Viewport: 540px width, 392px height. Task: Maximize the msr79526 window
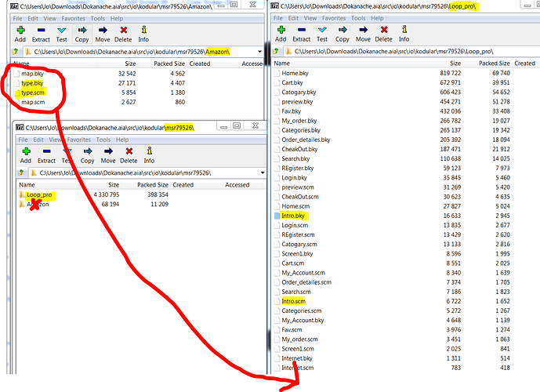[x=237, y=126]
